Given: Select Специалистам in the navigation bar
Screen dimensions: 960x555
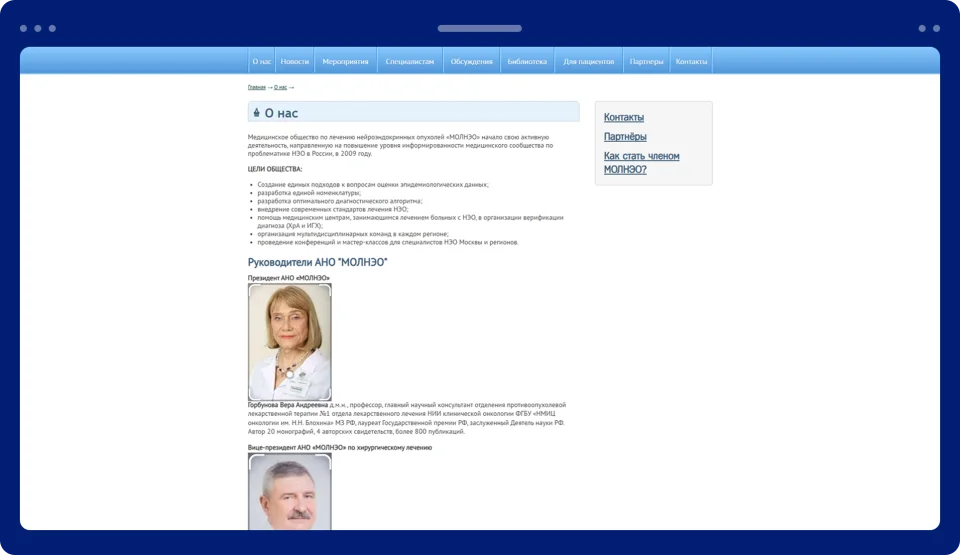Looking at the screenshot, I should 410,61.
